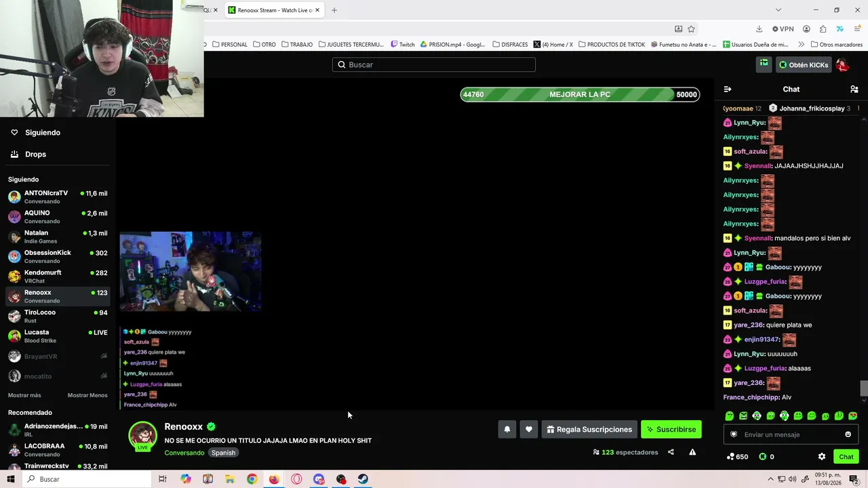Open Kendomurft channel in sidebar
The height and width of the screenshot is (488, 868).
pyautogui.click(x=58, y=276)
